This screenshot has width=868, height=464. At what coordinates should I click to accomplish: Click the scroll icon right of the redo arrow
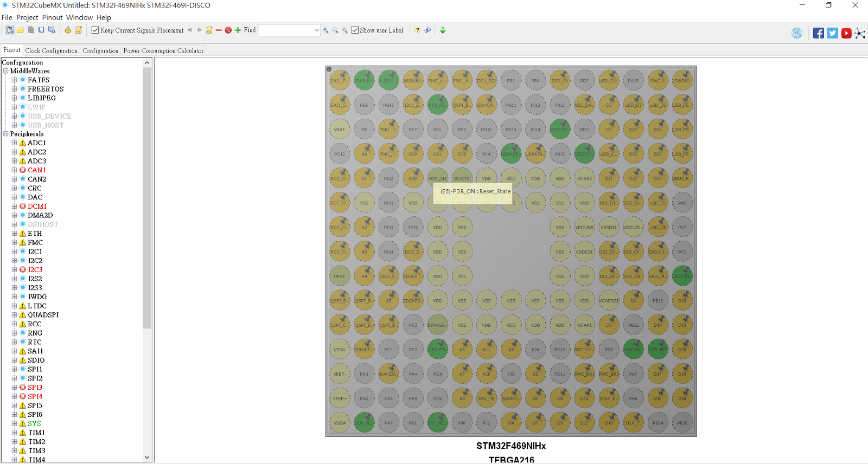tap(209, 30)
